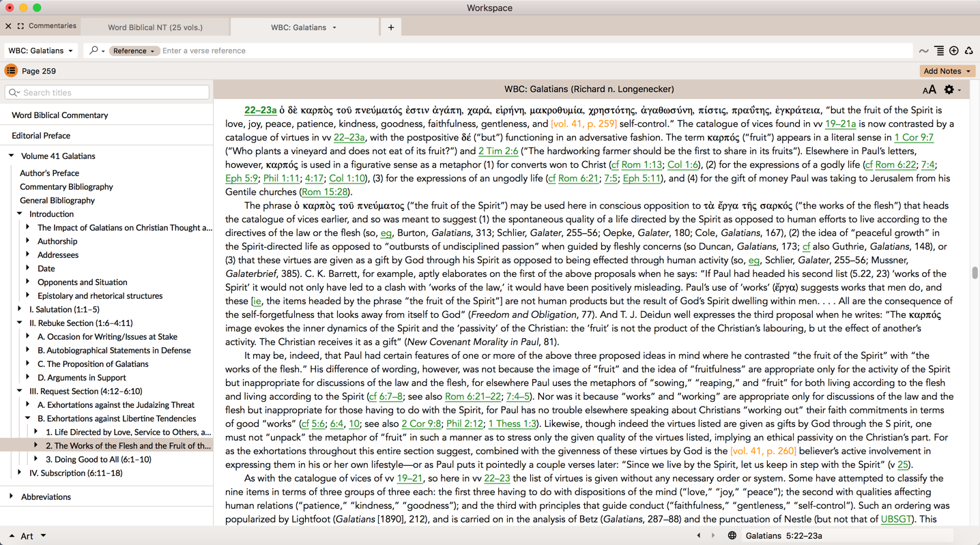This screenshot has width=980, height=545.
Task: Click the Add Notes button
Action: pyautogui.click(x=947, y=71)
